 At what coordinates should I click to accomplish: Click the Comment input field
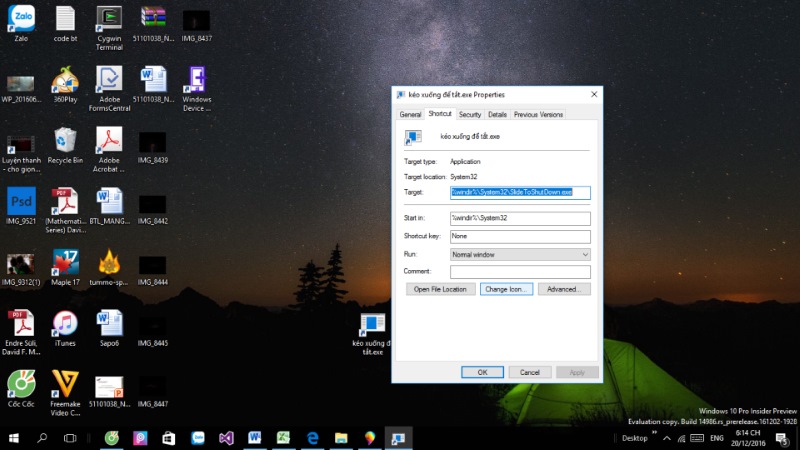point(520,271)
